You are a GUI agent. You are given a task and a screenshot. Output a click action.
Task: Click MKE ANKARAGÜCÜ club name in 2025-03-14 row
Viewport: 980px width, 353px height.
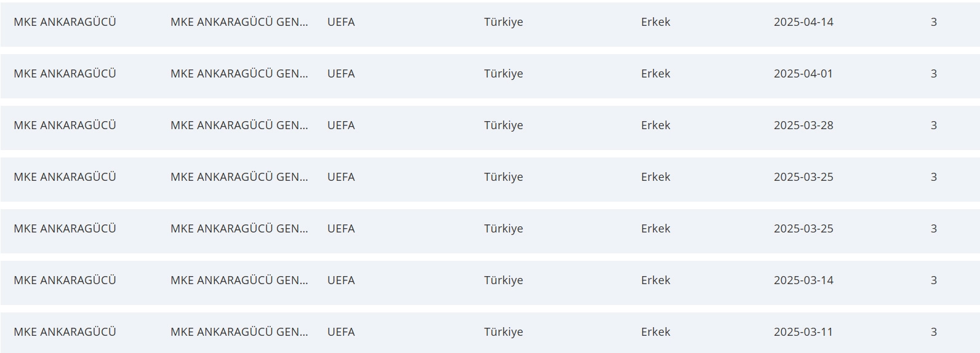click(65, 280)
